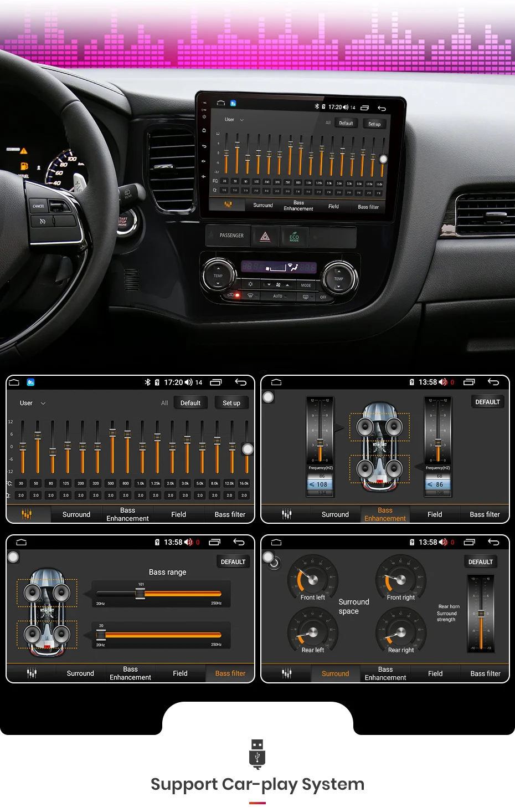The width and height of the screenshot is (515, 812).
Task: Click upper Bass range slider showing 101
Action: click(x=159, y=594)
